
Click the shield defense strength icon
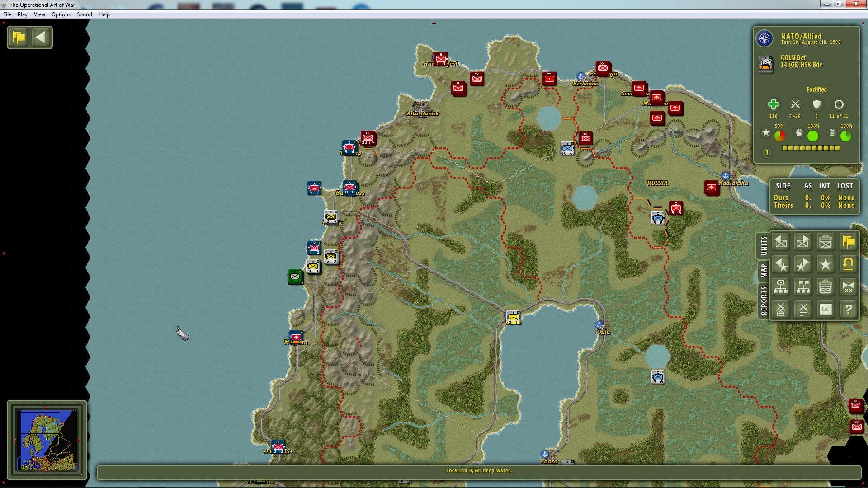816,104
